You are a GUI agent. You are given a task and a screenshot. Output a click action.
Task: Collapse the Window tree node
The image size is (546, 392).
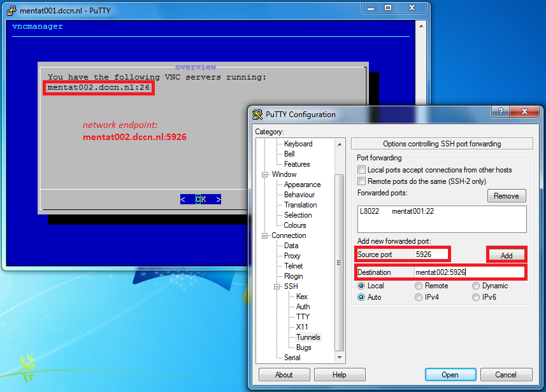point(264,174)
